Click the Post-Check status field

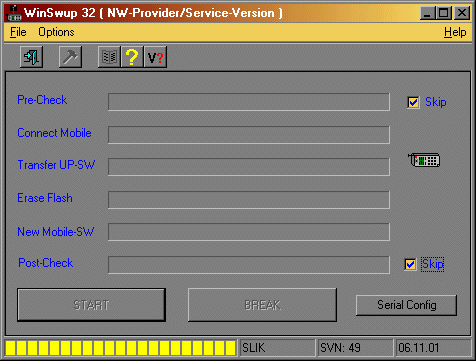(249, 265)
